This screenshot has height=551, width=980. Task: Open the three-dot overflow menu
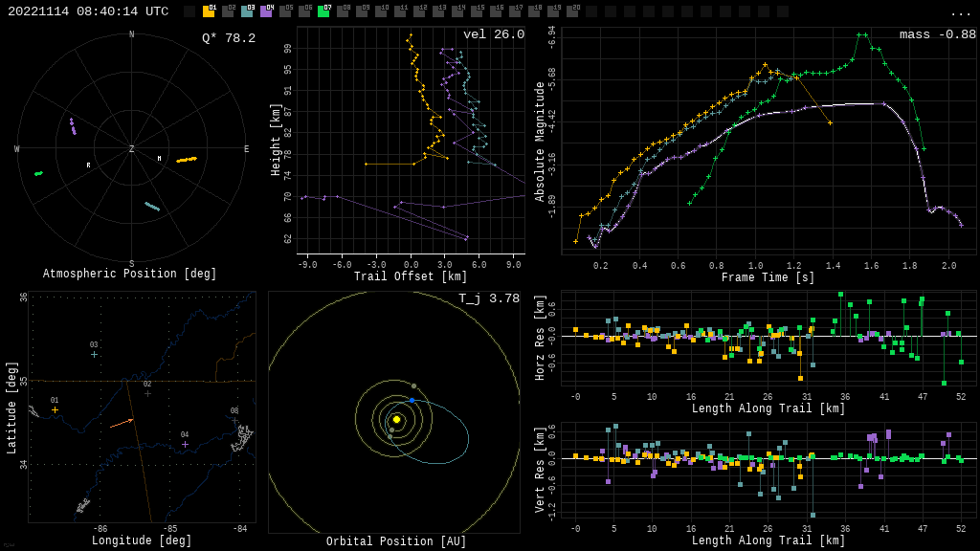[960, 12]
